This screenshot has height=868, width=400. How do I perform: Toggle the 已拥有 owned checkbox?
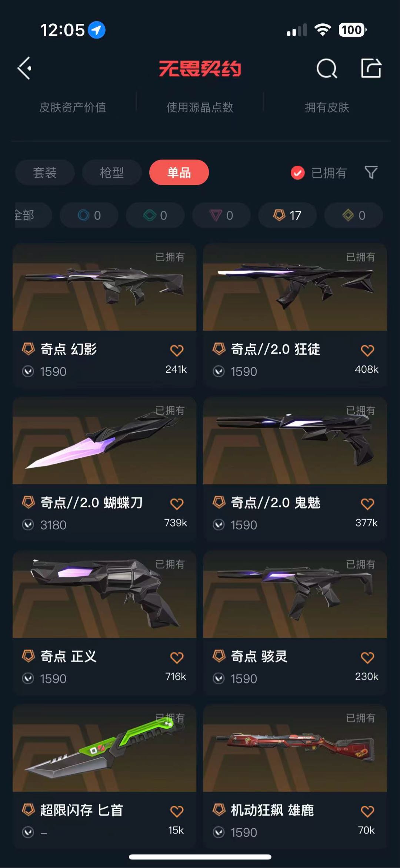coord(297,173)
